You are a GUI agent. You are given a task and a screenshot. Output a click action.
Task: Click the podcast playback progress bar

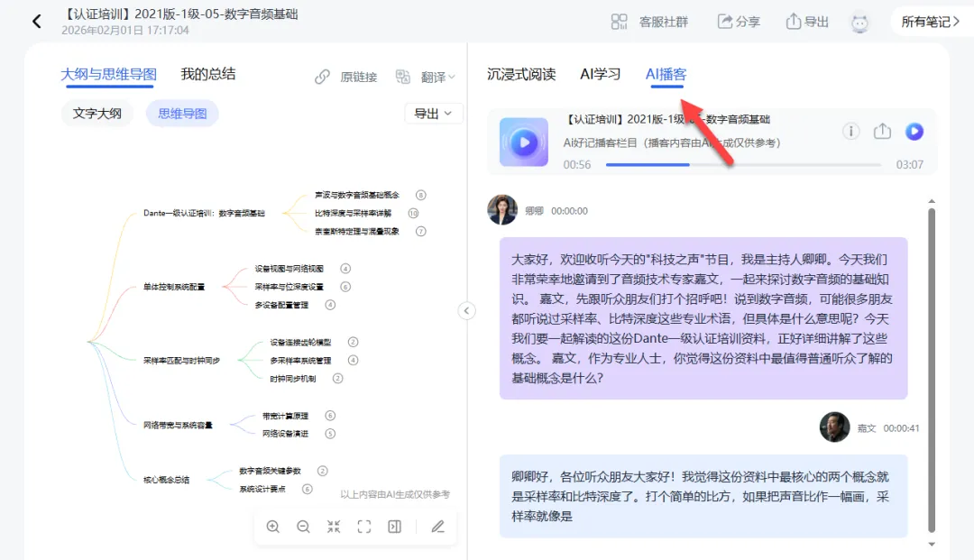pos(743,165)
